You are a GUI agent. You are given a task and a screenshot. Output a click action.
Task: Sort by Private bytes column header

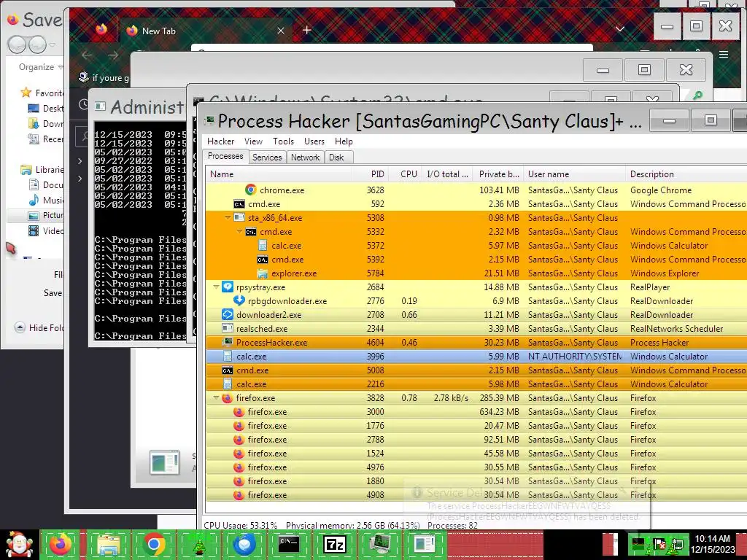point(497,174)
